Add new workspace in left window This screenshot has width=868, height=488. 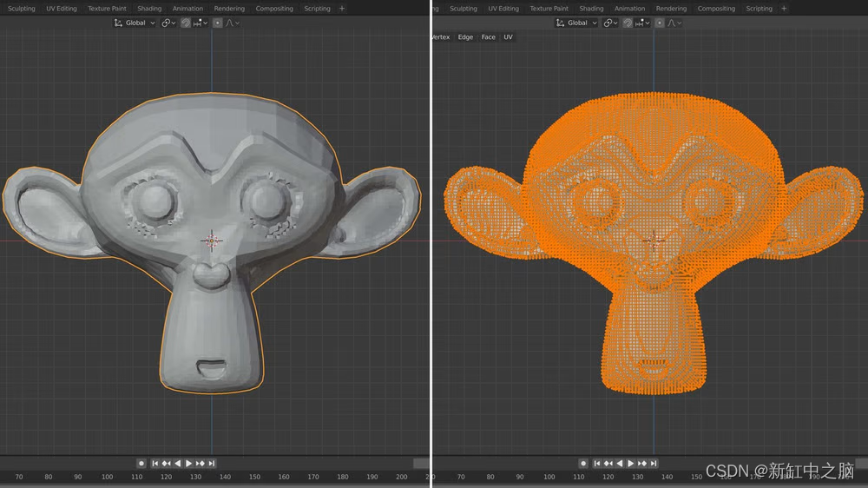342,9
